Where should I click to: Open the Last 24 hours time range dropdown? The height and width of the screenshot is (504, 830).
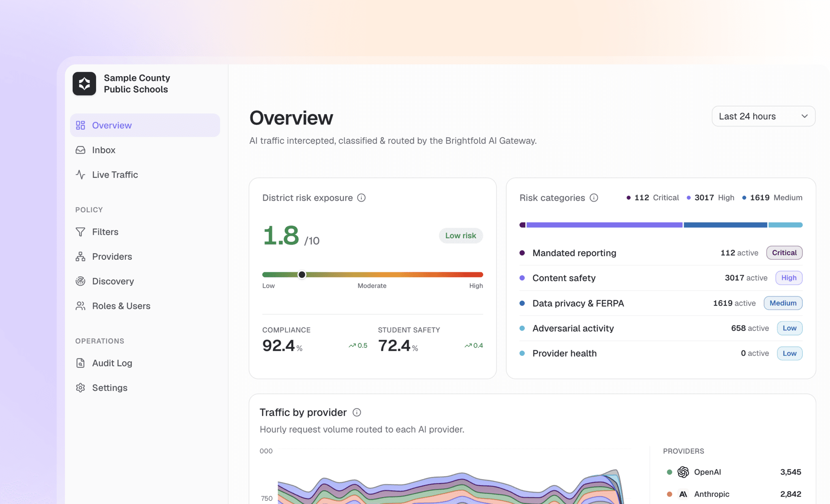tap(764, 116)
